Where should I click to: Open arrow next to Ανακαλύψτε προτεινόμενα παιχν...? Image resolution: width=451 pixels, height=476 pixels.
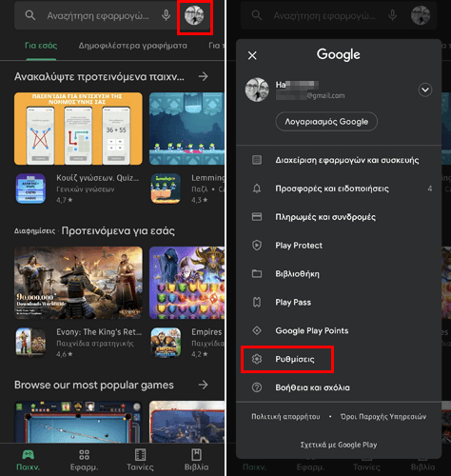point(203,76)
